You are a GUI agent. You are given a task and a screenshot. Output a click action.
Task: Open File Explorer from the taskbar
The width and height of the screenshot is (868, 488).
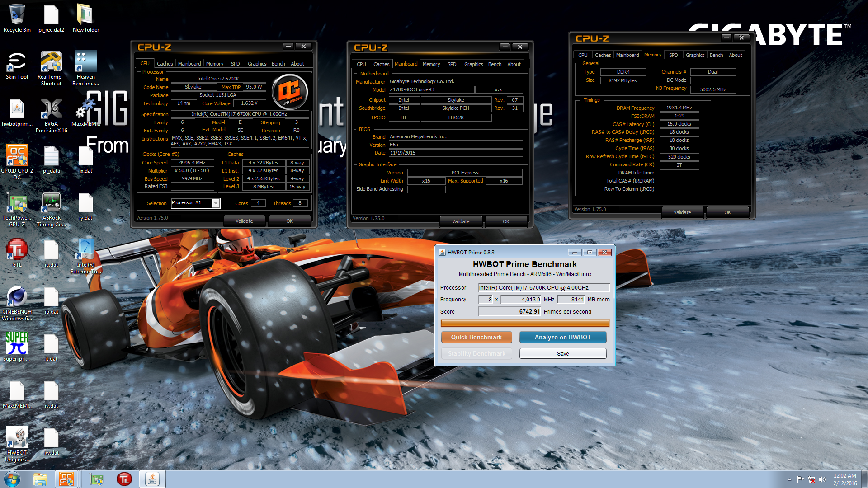tap(40, 479)
